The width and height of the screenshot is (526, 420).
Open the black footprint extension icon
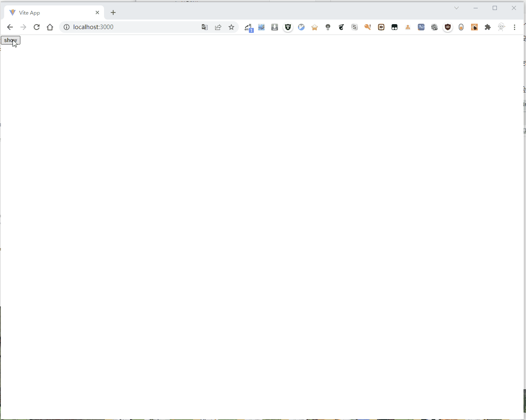(341, 27)
